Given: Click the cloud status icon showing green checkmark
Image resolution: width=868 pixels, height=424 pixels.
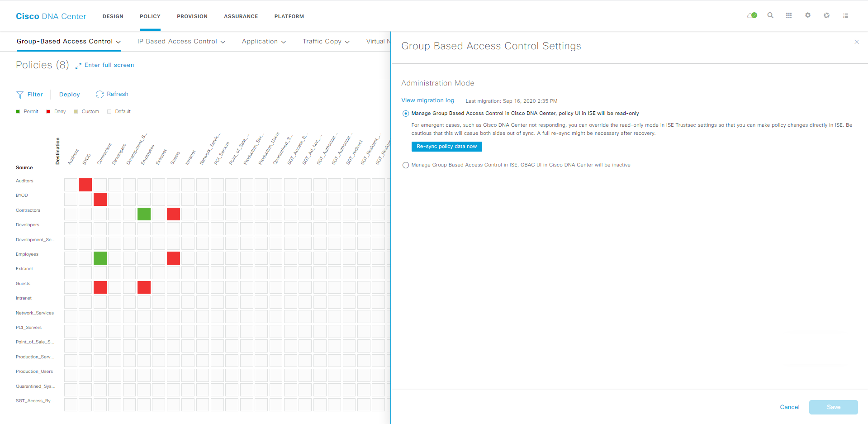Looking at the screenshot, I should click(752, 15).
